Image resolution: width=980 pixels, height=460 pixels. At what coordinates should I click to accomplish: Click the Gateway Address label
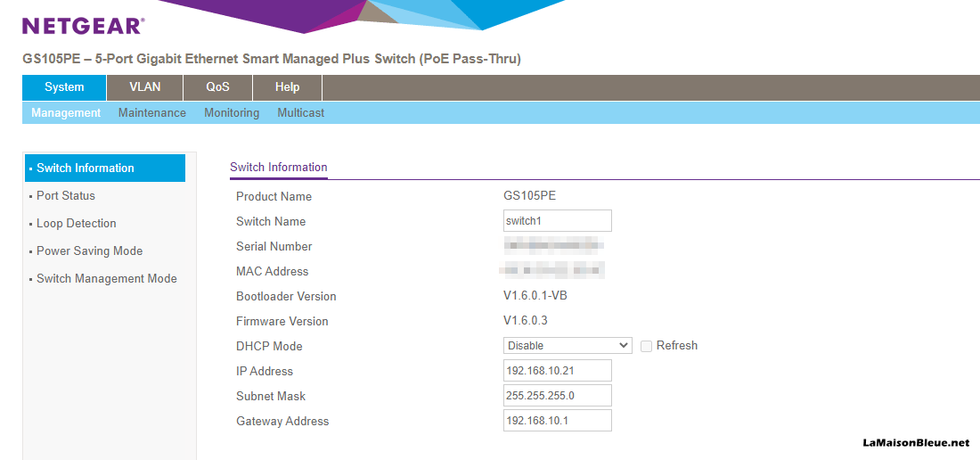pyautogui.click(x=282, y=422)
